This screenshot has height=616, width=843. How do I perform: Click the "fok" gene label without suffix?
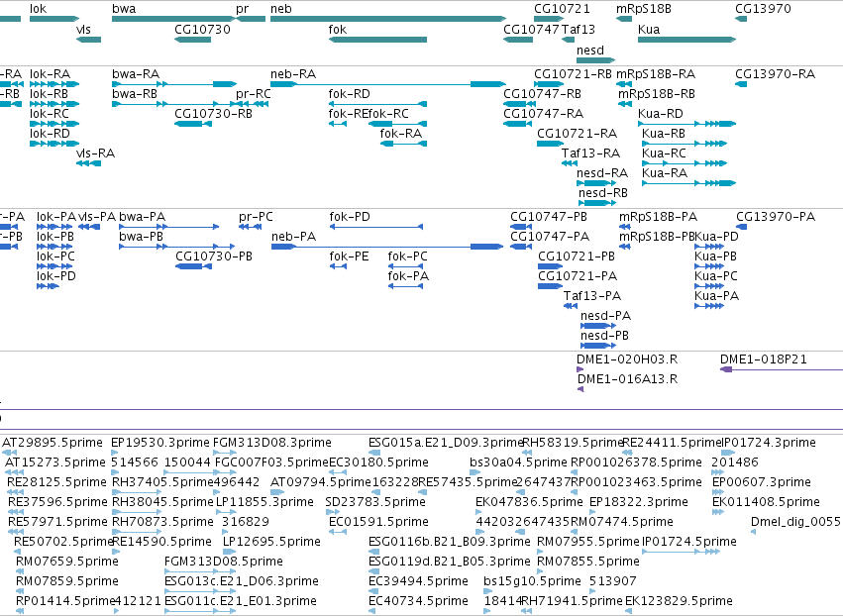[338, 29]
